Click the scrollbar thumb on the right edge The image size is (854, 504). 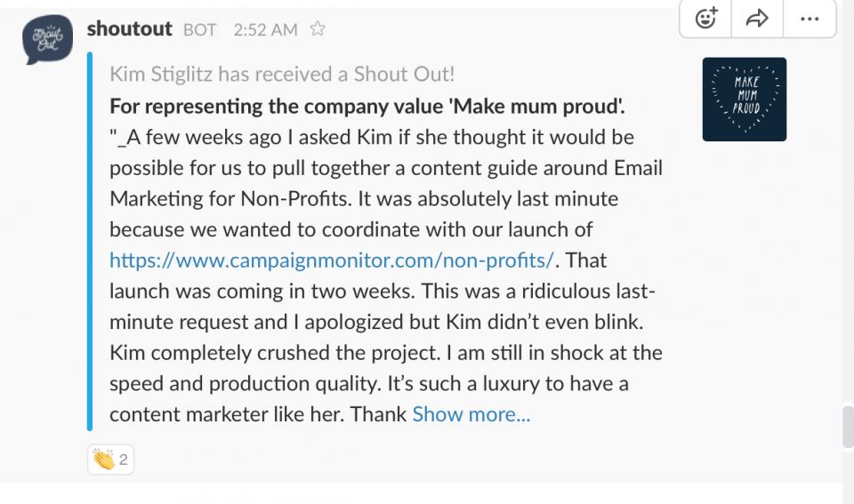pyautogui.click(x=848, y=426)
